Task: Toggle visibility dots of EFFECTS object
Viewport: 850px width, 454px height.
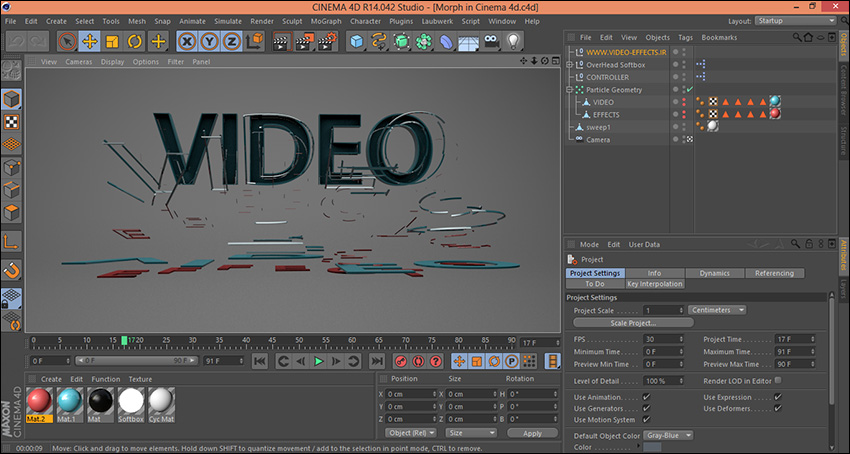Action: click(684, 114)
